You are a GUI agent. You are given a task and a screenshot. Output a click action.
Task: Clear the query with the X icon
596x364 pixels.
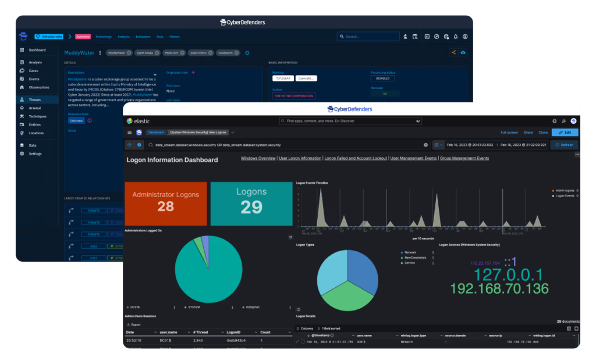pyautogui.click(x=425, y=145)
